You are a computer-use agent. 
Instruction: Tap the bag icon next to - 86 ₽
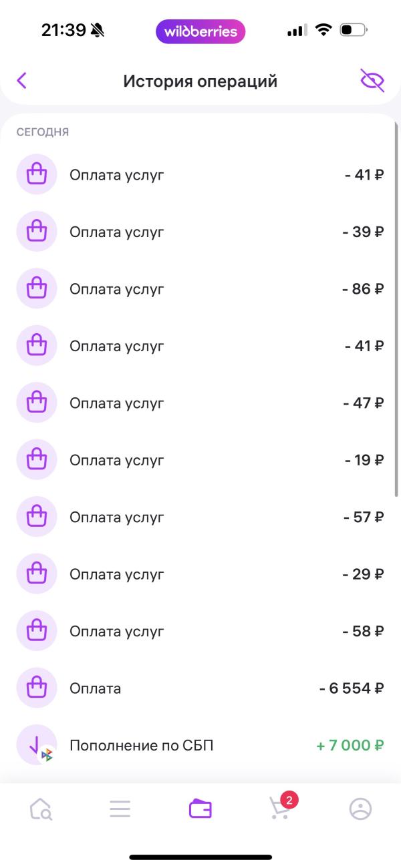(x=37, y=289)
